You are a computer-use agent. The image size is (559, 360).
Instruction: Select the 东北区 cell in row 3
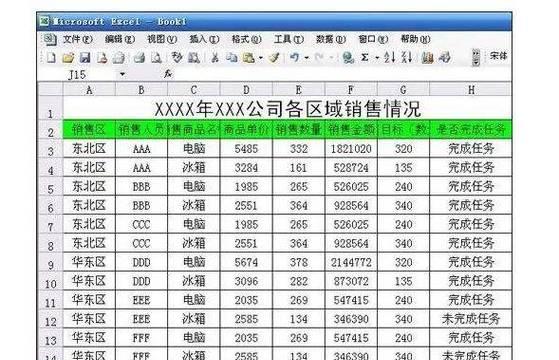89,149
